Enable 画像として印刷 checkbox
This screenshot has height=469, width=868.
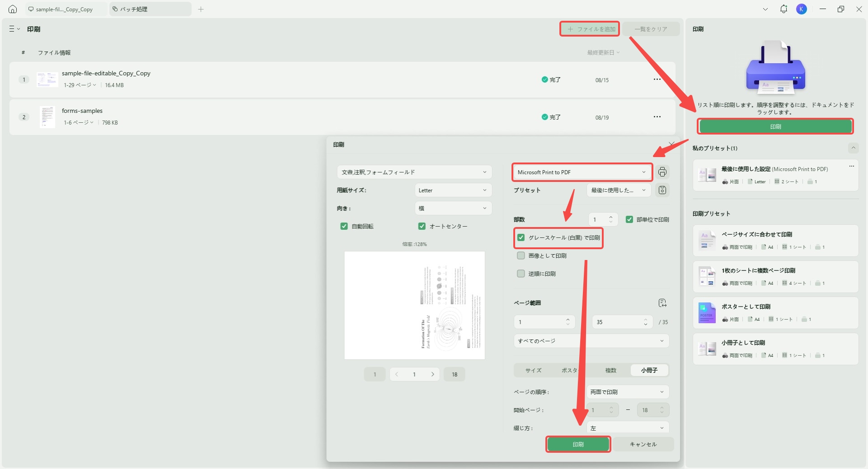pyautogui.click(x=521, y=255)
